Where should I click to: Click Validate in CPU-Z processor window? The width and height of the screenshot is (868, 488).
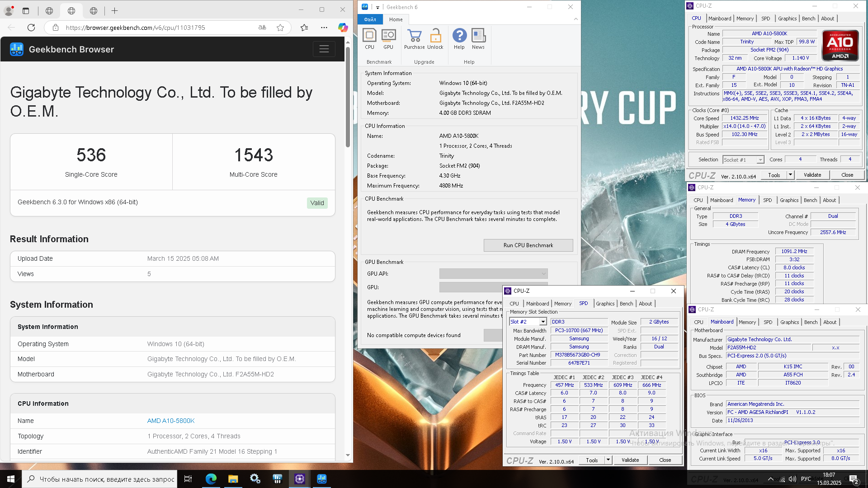[812, 175]
